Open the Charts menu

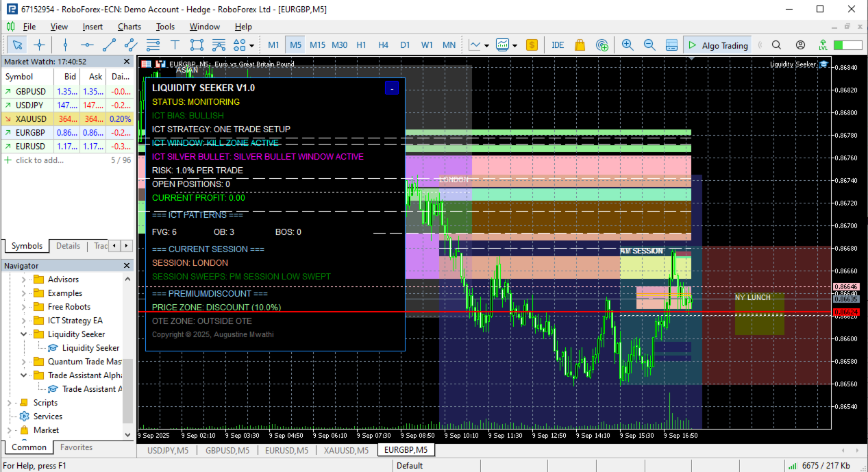129,27
